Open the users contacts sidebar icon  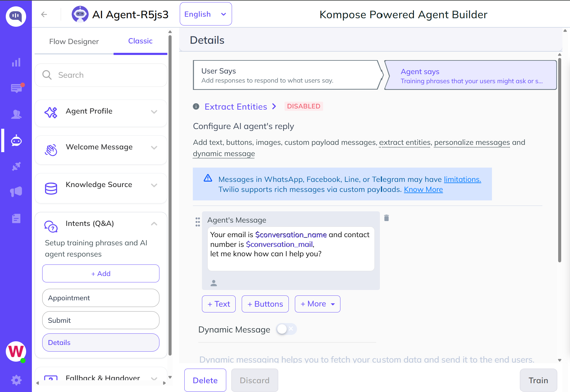16,114
